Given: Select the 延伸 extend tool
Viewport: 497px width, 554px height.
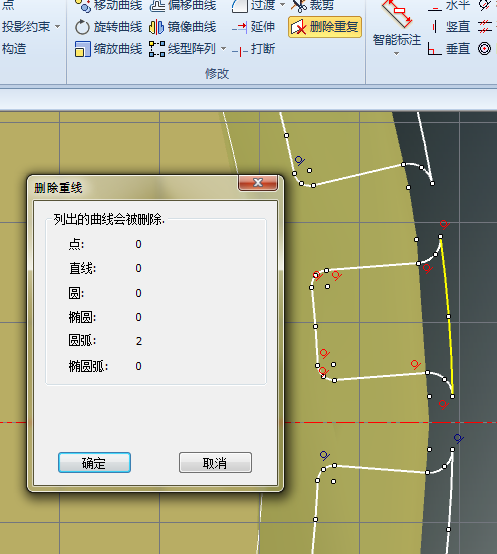Looking at the screenshot, I should coord(253,27).
